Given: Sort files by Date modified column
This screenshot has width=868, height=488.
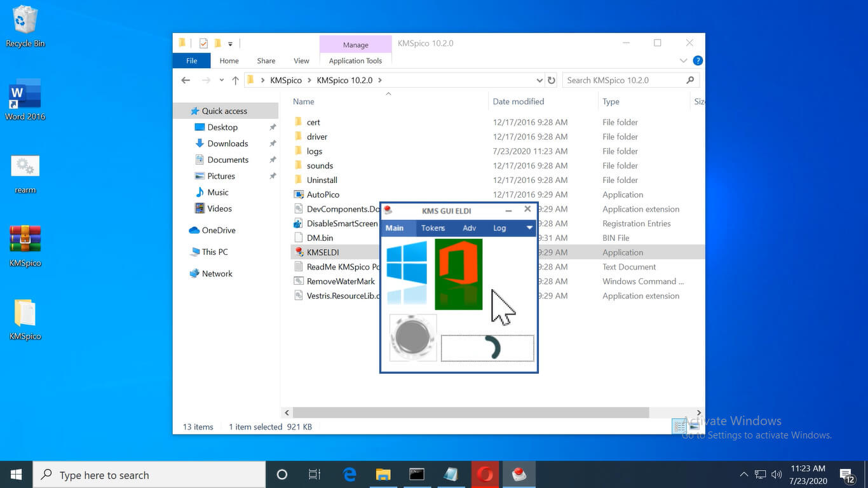Looking at the screenshot, I should (518, 102).
